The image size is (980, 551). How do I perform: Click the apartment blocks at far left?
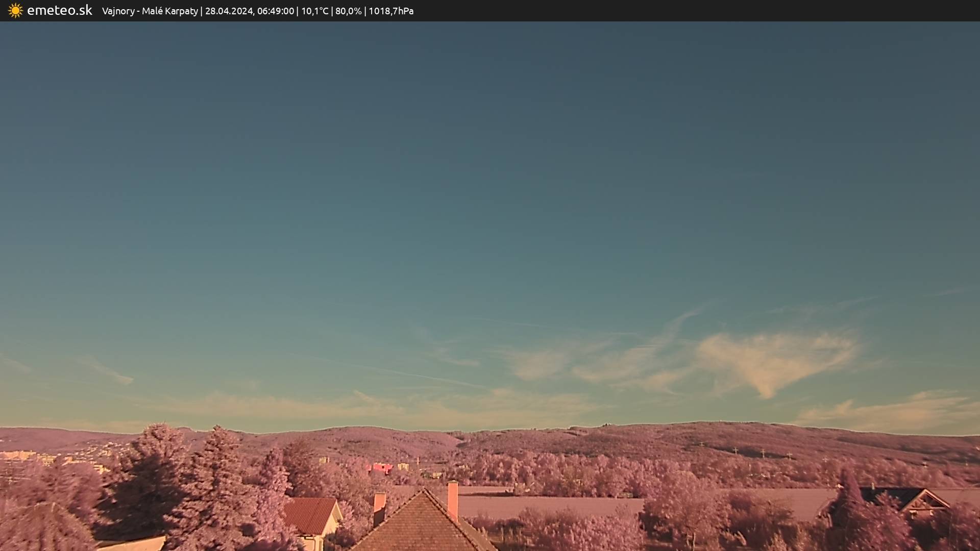pos(20,456)
